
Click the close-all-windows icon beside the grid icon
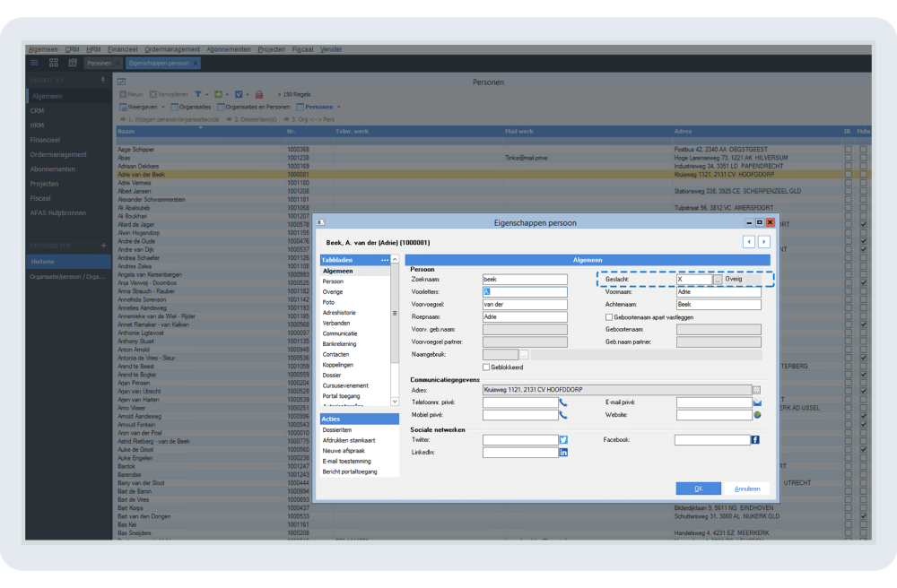tap(73, 63)
